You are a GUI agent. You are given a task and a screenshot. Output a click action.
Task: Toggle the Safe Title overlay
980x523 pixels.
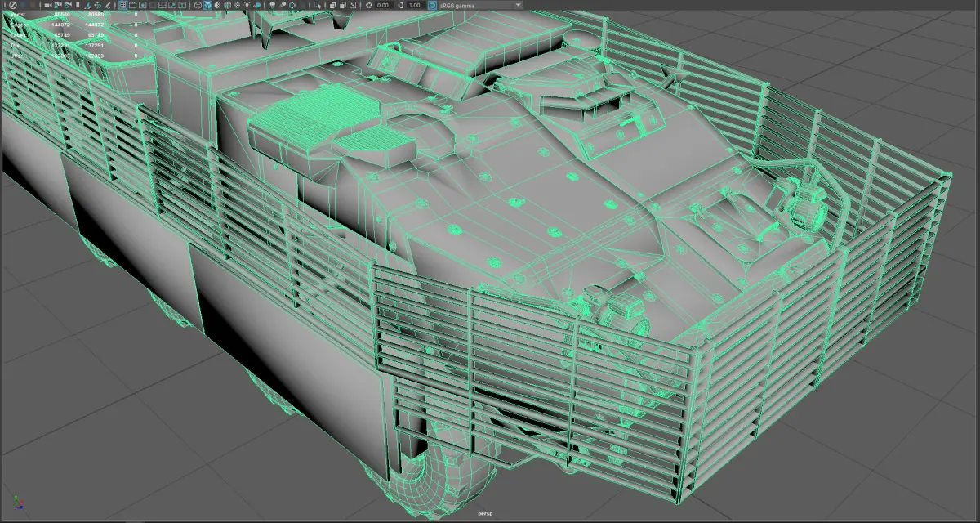point(182,5)
